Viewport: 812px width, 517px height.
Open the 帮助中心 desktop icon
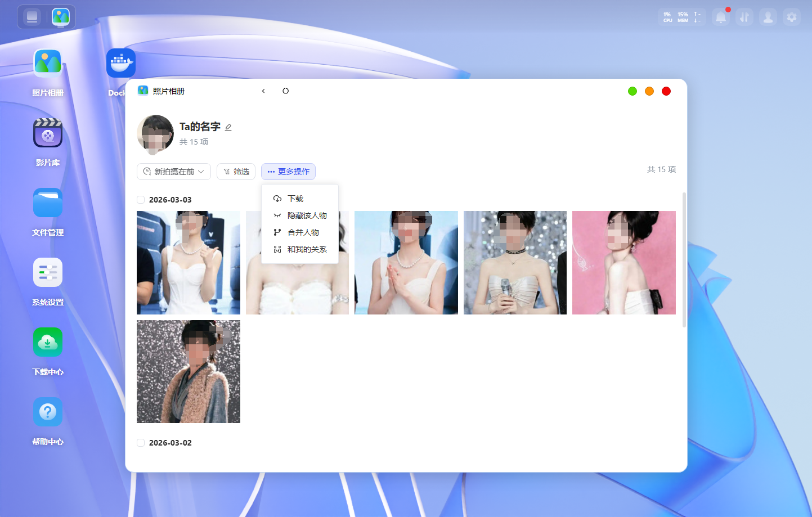pos(48,412)
